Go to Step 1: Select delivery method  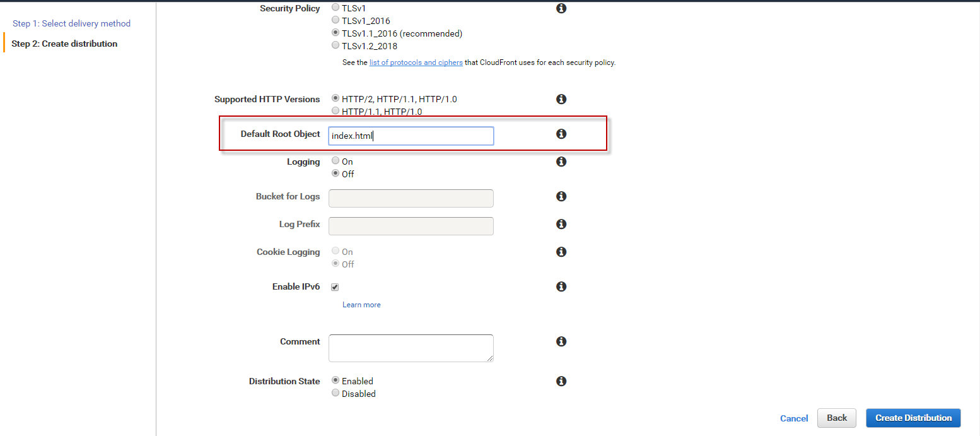pyautogui.click(x=71, y=23)
